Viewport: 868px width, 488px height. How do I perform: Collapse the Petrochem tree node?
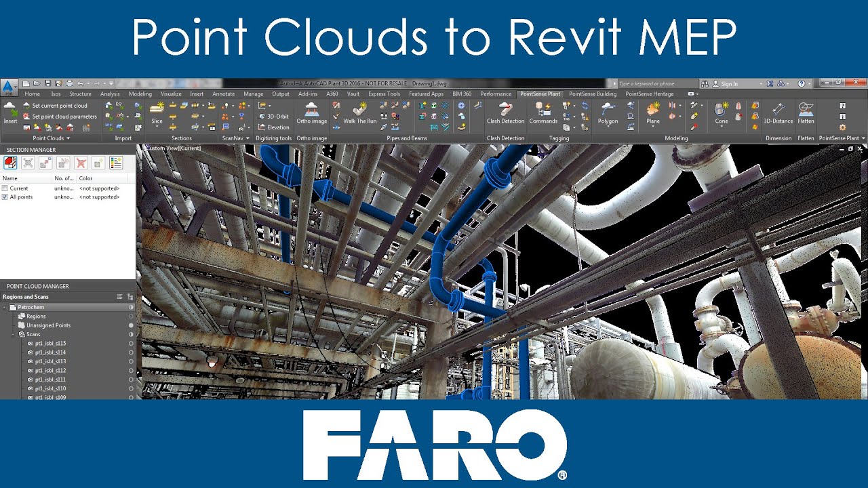click(5, 307)
